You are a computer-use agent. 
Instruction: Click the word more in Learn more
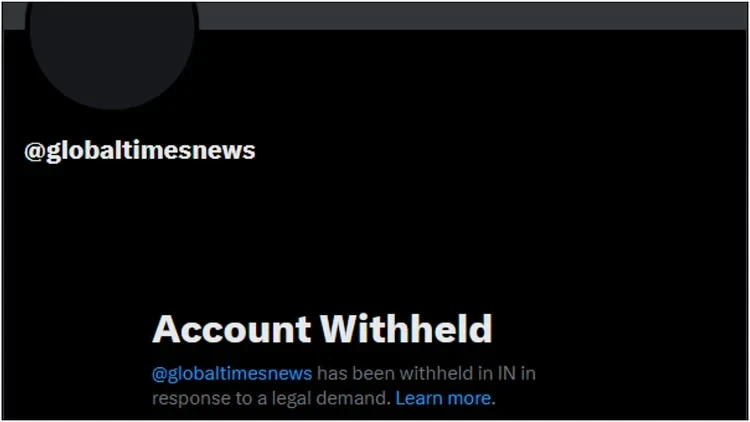coord(467,399)
